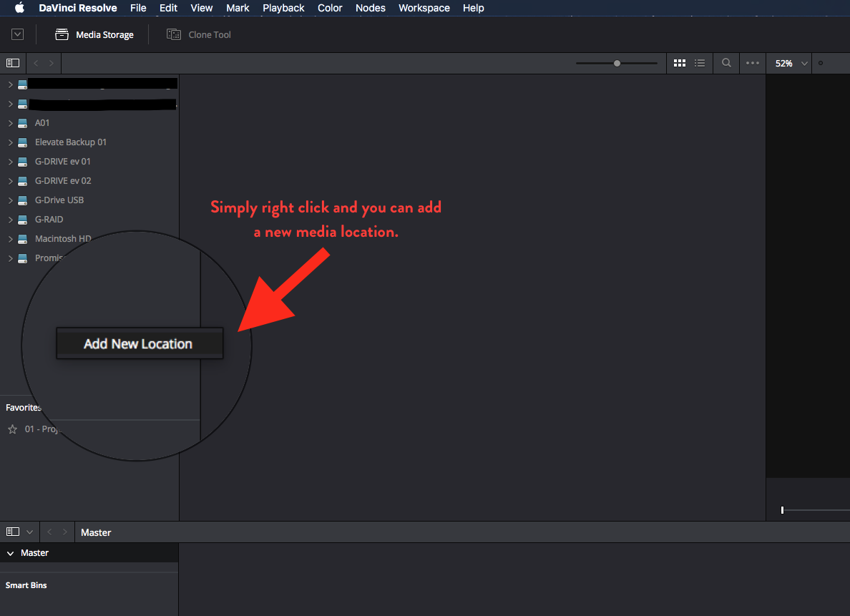Viewport: 850px width, 616px height.
Task: Click the viewer circle indicator icon
Action: coord(820,63)
